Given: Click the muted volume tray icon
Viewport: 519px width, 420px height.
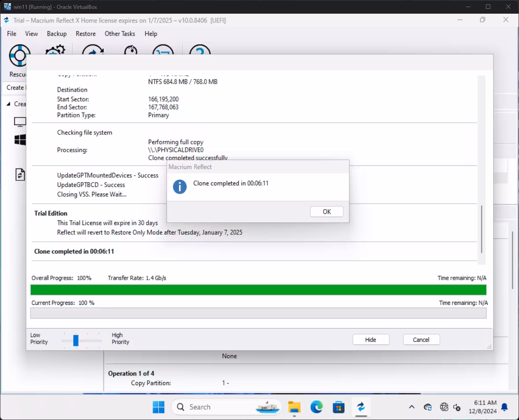Looking at the screenshot, I should [457, 407].
